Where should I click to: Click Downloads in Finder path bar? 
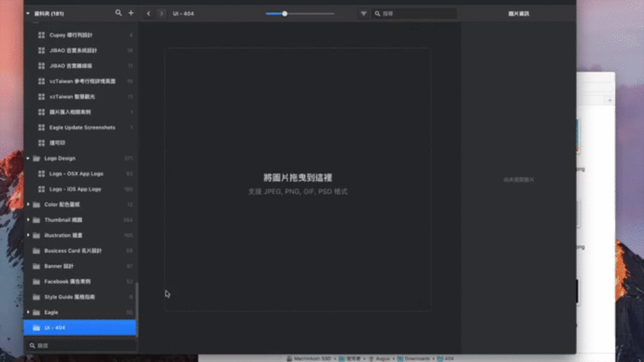(414, 359)
